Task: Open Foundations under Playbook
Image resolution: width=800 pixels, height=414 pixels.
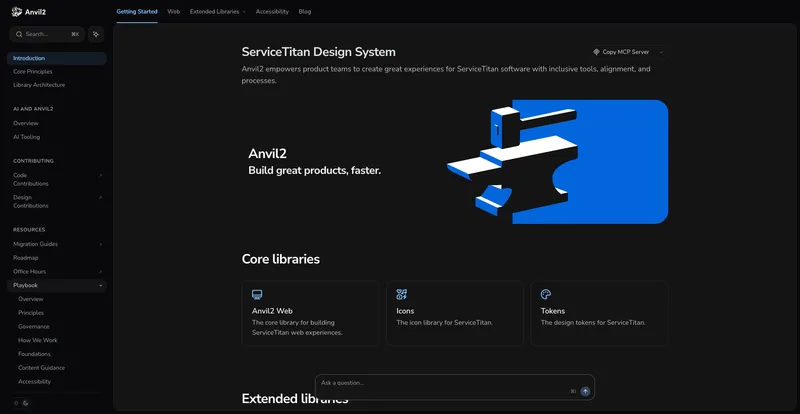Action: pyautogui.click(x=34, y=354)
